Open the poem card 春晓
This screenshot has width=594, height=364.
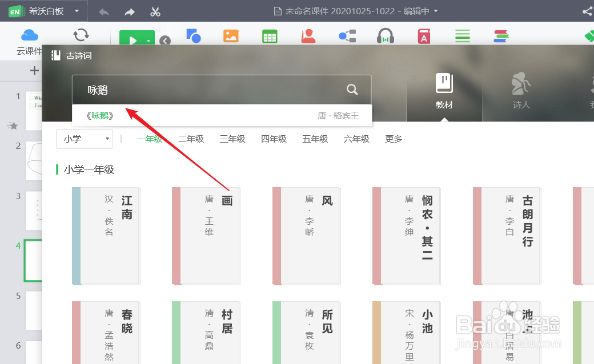pyautogui.click(x=106, y=333)
